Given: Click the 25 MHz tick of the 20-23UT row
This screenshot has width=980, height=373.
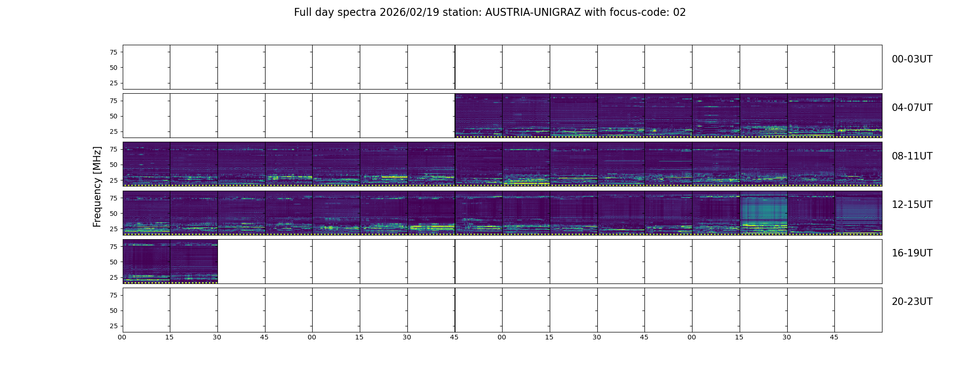Looking at the screenshot, I should click(x=113, y=326).
